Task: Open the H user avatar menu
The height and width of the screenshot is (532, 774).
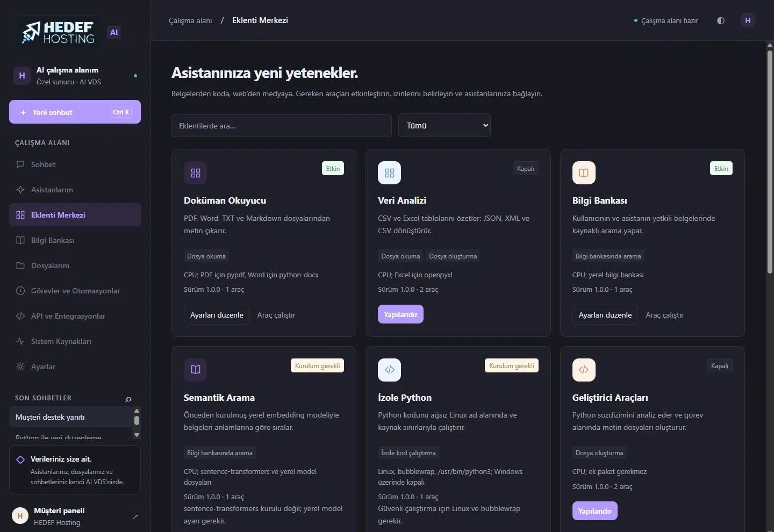Action: tap(748, 20)
